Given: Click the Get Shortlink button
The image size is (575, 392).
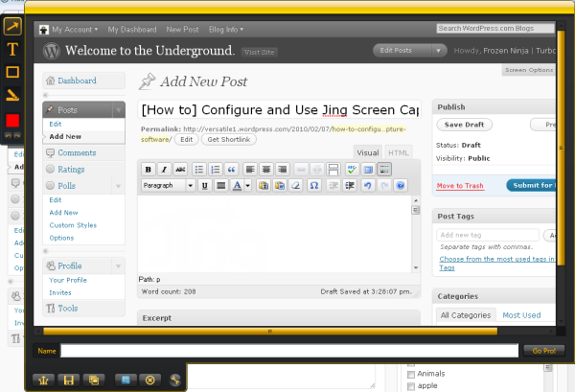Looking at the screenshot, I should [x=229, y=140].
